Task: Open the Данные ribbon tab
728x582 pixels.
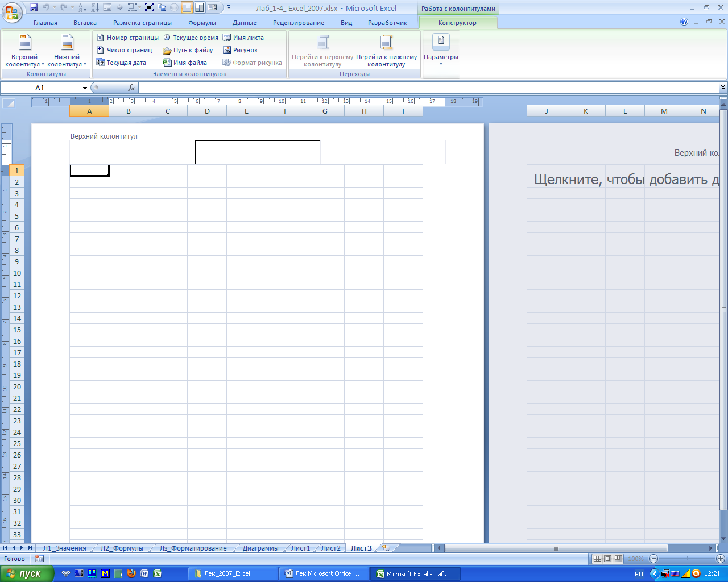Action: (245, 23)
